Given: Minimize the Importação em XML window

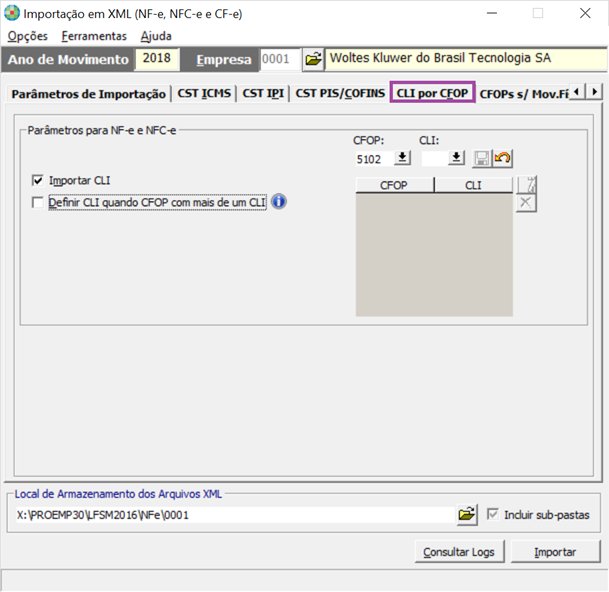Looking at the screenshot, I should [492, 13].
